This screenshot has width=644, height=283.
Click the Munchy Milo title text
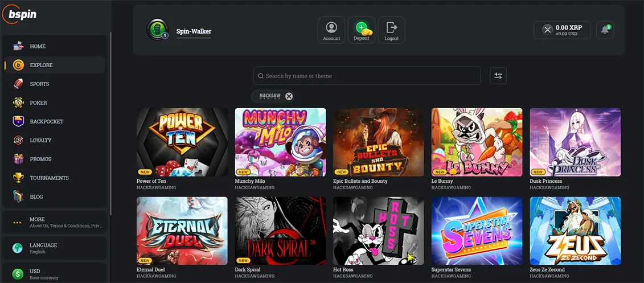(250, 181)
